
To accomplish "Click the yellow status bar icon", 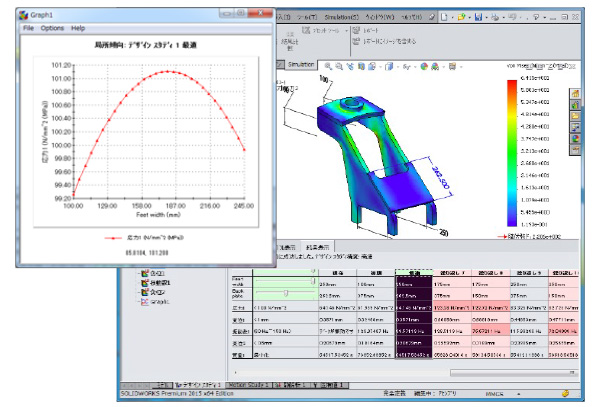I will tap(566, 393).
